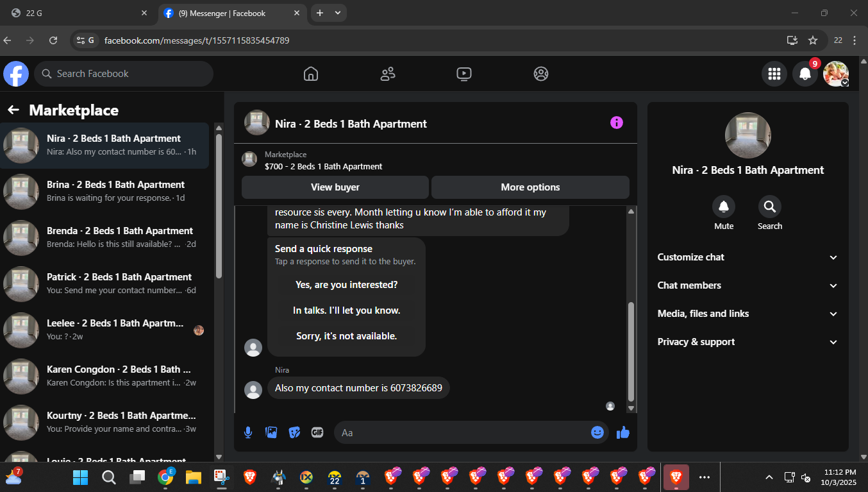
Task: Select the Messenger | Facebook browser tab
Action: [231, 13]
